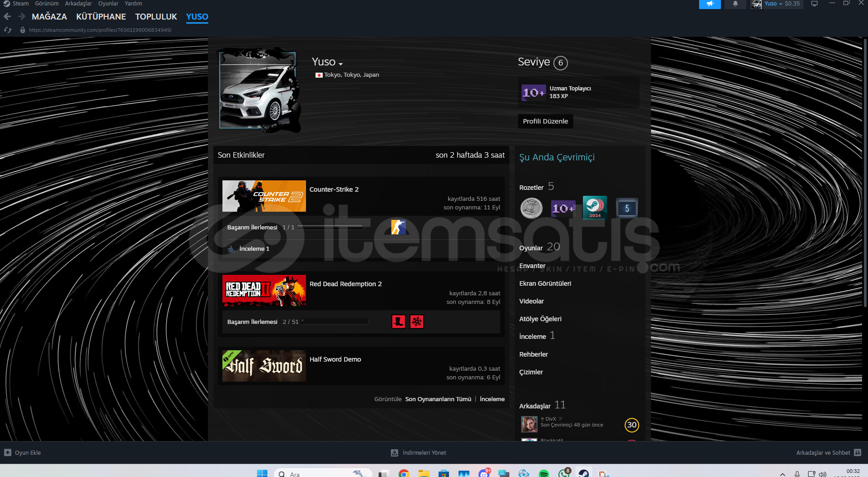The image size is (868, 477).
Task: Click the profile avatar car image
Action: coord(257,90)
